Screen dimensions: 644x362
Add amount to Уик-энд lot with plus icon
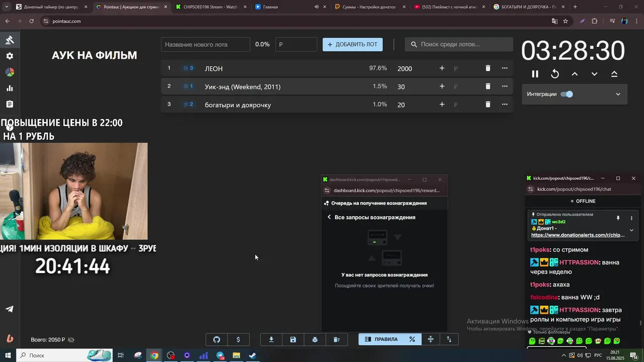442,86
